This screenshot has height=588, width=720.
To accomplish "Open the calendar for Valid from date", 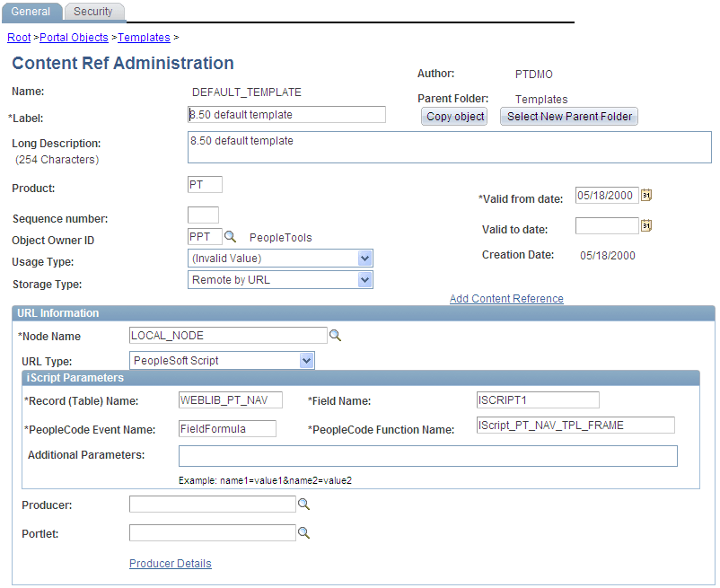I will point(645,195).
